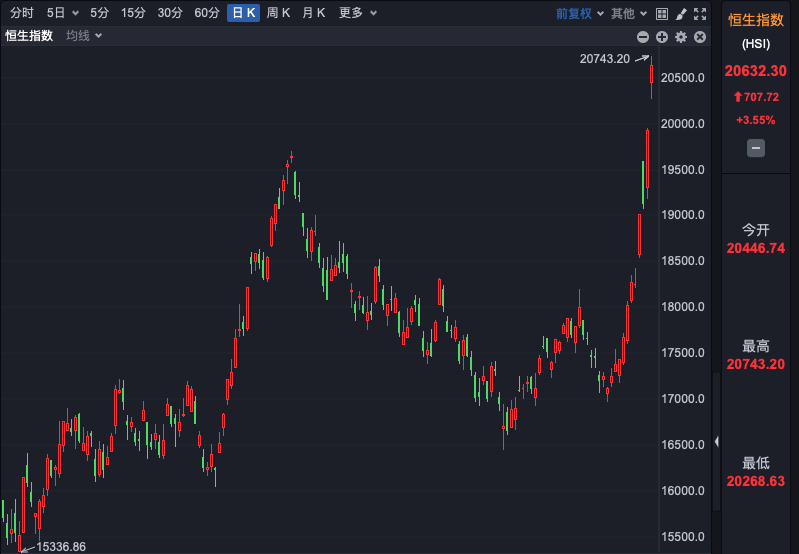Image resolution: width=799 pixels, height=554 pixels.
Task: Zoom in chart with plus icon
Action: [x=662, y=37]
